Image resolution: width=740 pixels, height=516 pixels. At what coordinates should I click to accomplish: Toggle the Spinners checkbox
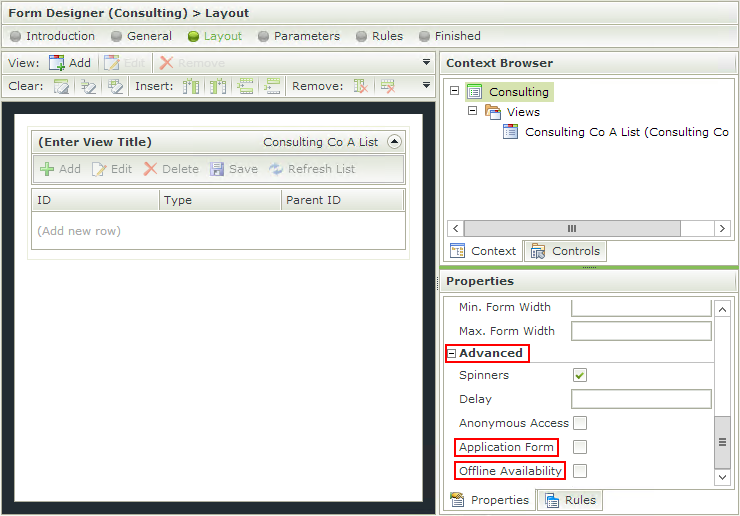click(x=580, y=375)
